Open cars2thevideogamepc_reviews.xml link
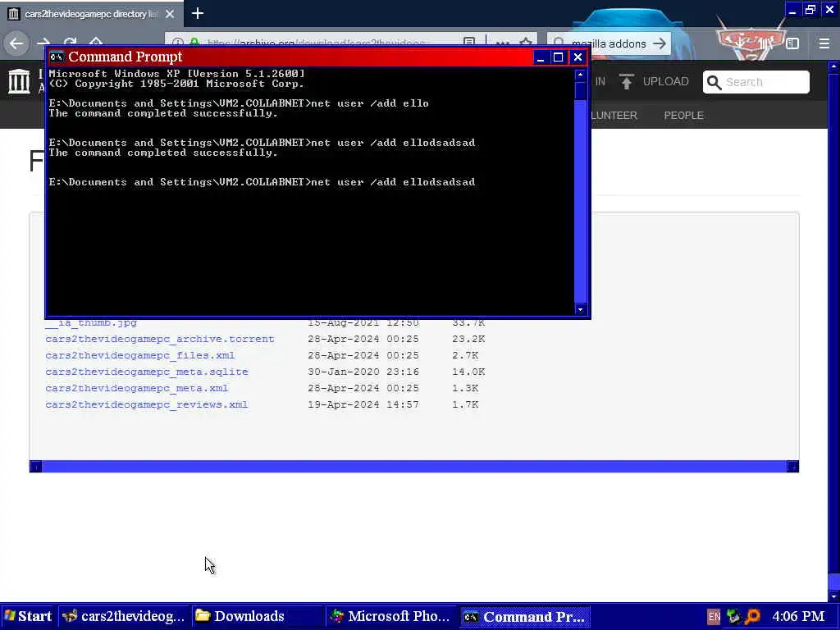This screenshot has width=840, height=630. coord(146,404)
